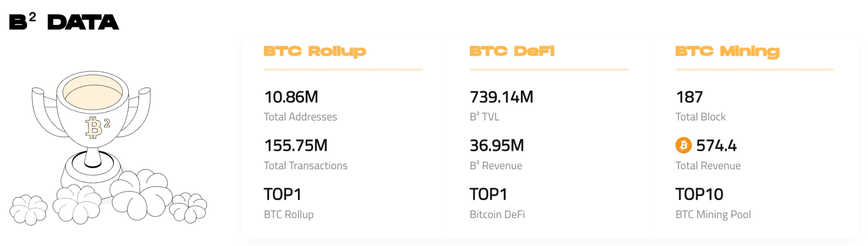The height and width of the screenshot is (246, 868).
Task: Select the Bitcoin DeFi label
Action: (x=497, y=214)
